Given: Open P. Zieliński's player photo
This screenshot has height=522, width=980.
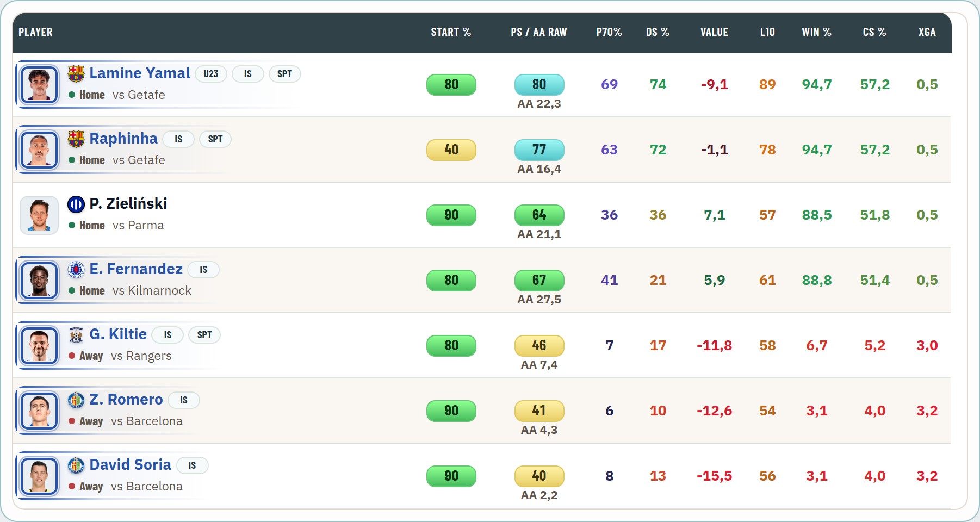Looking at the screenshot, I should (x=39, y=215).
